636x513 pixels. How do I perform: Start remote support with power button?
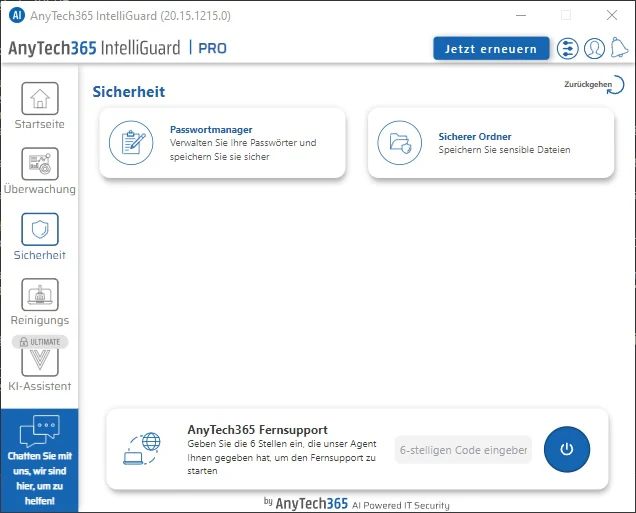(567, 449)
